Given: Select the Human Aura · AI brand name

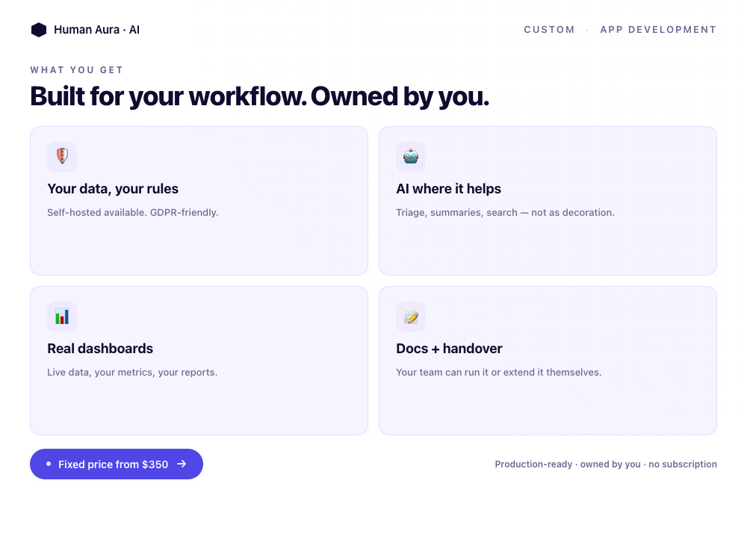Looking at the screenshot, I should tap(96, 30).
